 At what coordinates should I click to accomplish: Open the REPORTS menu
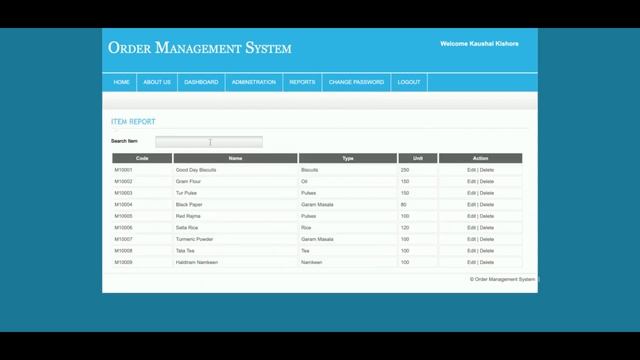click(302, 82)
